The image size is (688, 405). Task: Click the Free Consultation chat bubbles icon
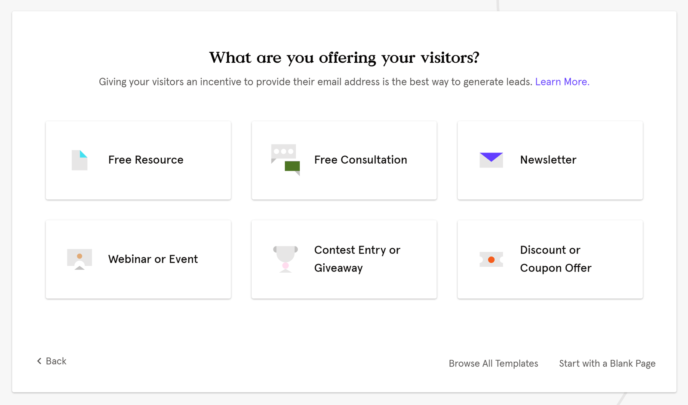point(285,160)
